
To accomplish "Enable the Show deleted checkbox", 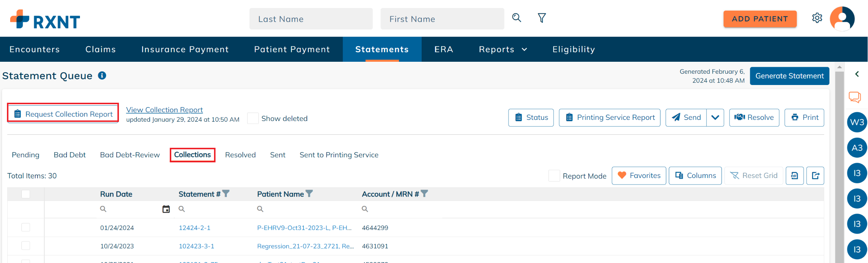I will tap(253, 118).
